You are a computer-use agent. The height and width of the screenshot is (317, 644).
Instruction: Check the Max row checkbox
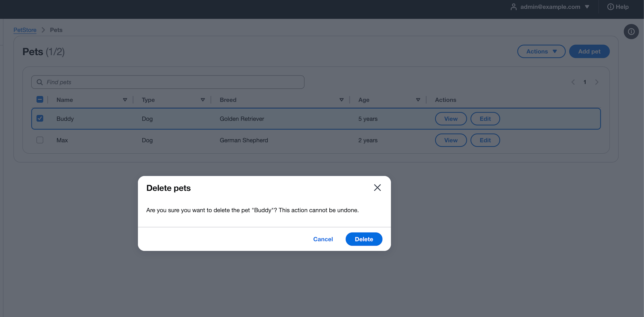(40, 140)
